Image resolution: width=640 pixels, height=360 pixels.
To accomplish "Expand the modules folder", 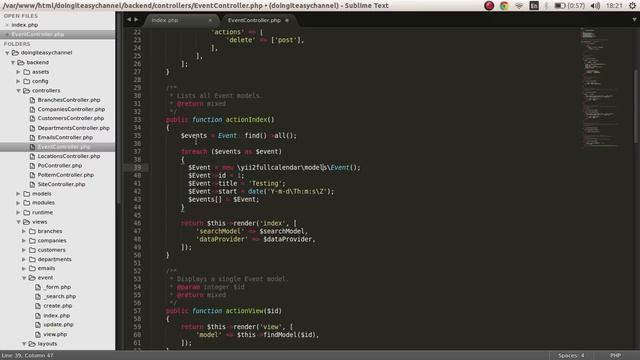I will coord(18,203).
